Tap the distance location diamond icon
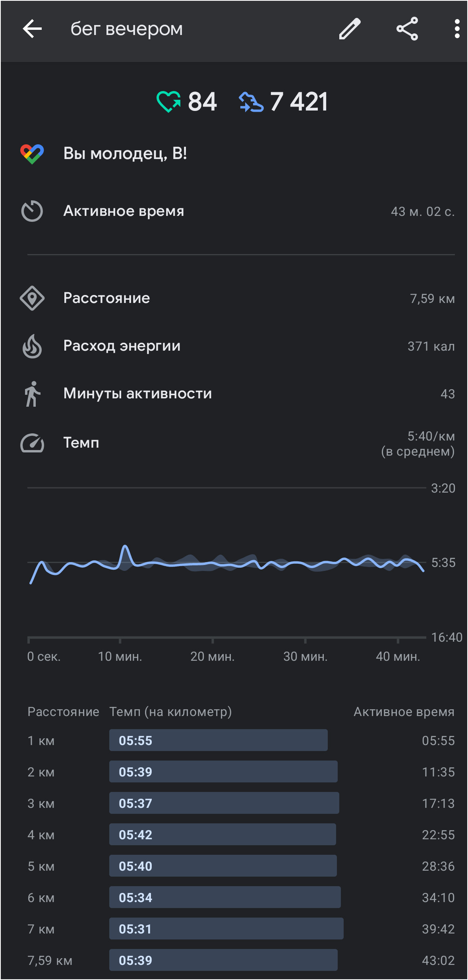This screenshot has width=468, height=980. click(x=32, y=298)
